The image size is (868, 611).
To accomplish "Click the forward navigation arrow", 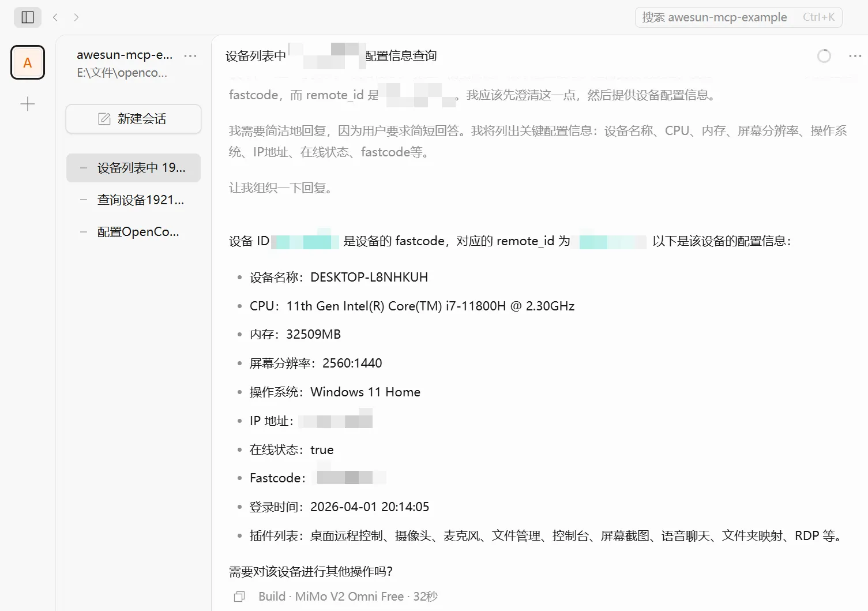I will click(76, 17).
